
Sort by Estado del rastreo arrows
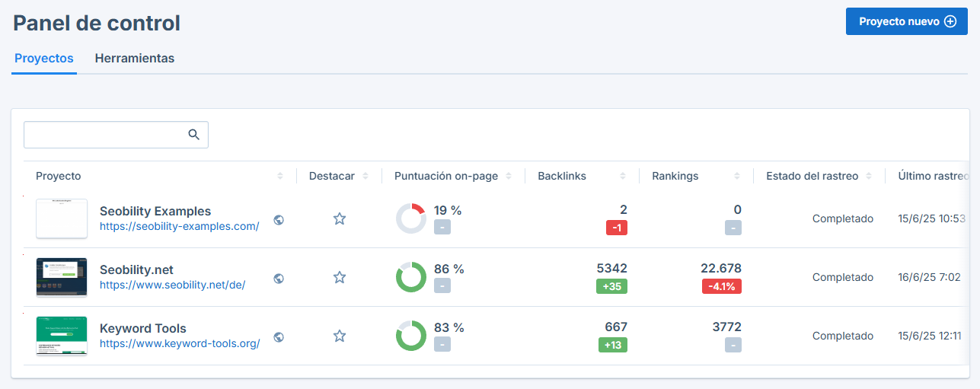point(869,176)
